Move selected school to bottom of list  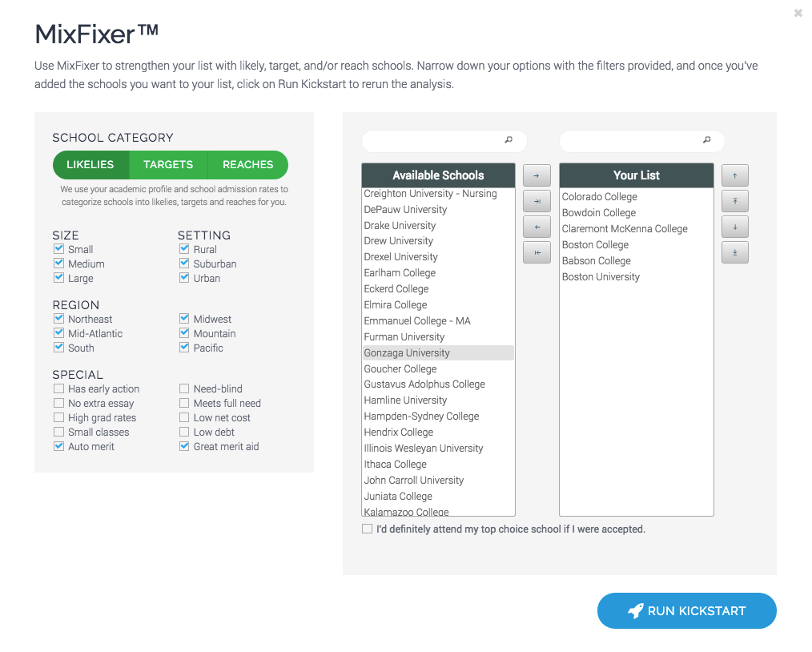click(x=735, y=252)
